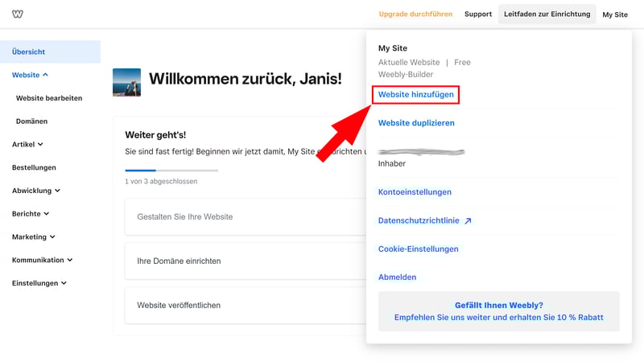644x362 pixels.
Task: Select Übersicht in the sidebar
Action: coord(28,51)
